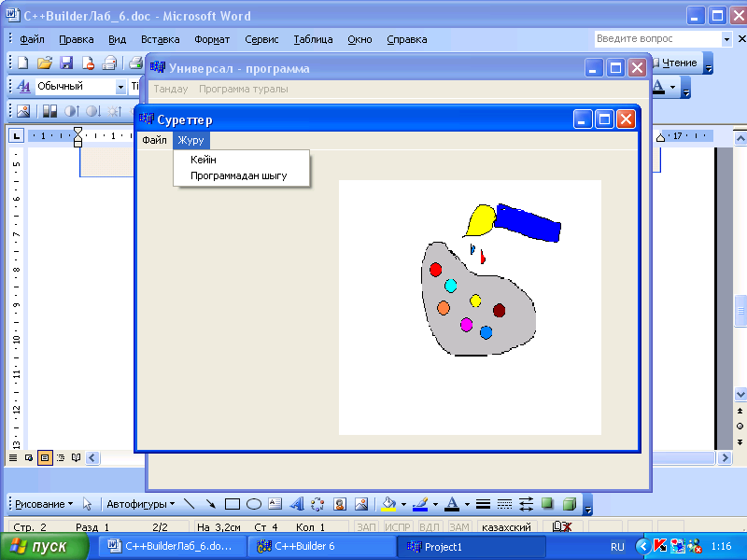
Task: Save the document with the floppy icon
Action: [x=65, y=63]
